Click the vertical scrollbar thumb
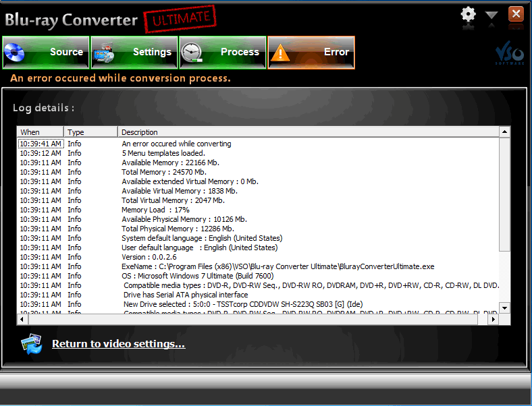 (x=504, y=194)
